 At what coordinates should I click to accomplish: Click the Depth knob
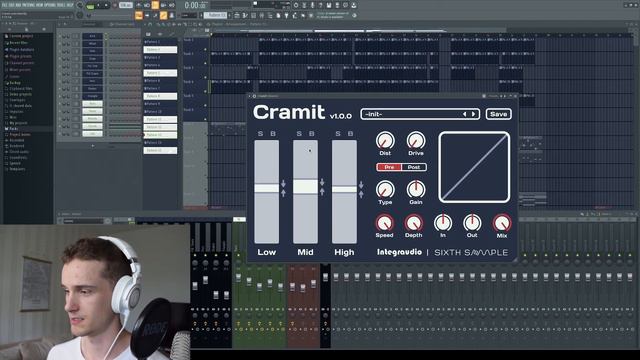(413, 223)
